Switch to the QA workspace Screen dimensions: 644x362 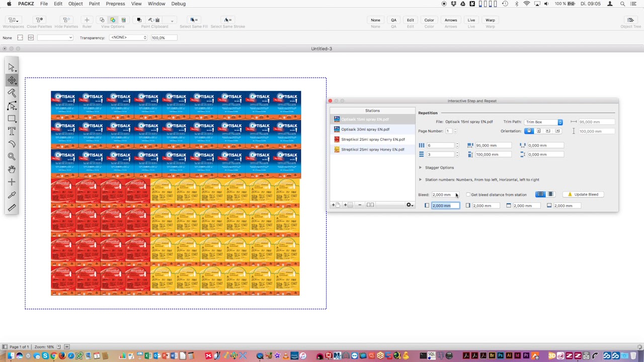click(393, 20)
